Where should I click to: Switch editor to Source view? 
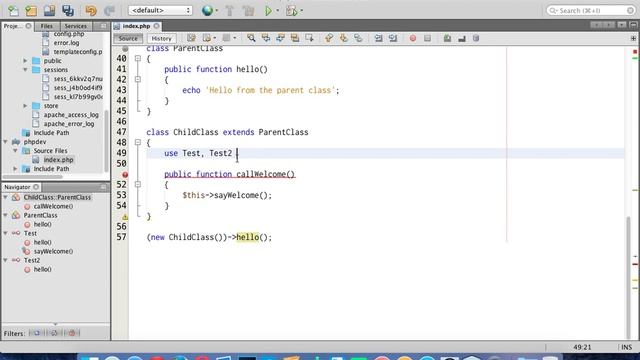point(128,38)
